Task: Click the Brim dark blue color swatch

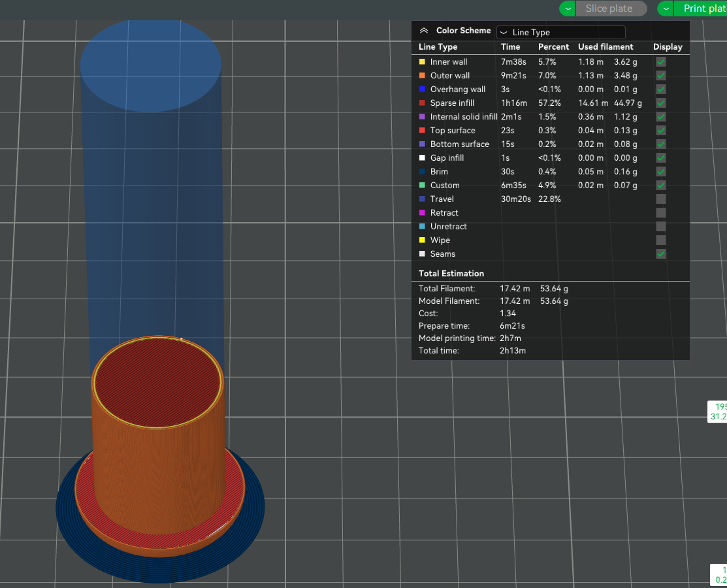Action: point(422,172)
